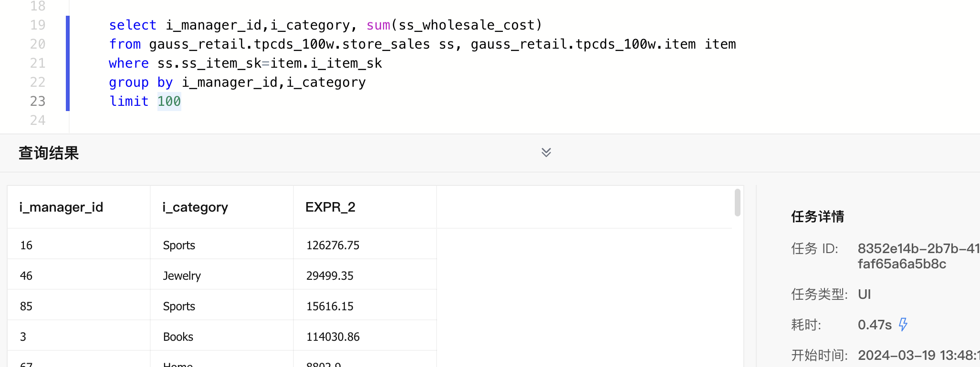
Task: Select the value 126276.75 in results
Action: pos(333,245)
